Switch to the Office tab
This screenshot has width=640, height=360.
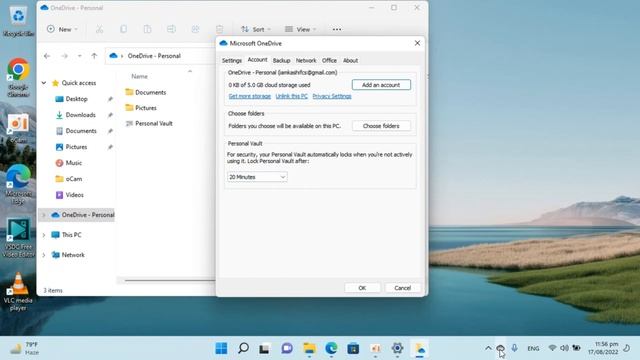click(329, 60)
